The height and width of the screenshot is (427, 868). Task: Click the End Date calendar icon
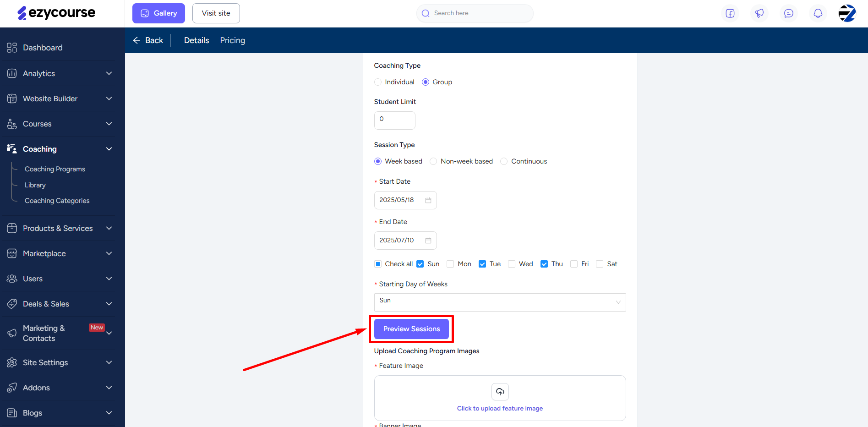(428, 241)
